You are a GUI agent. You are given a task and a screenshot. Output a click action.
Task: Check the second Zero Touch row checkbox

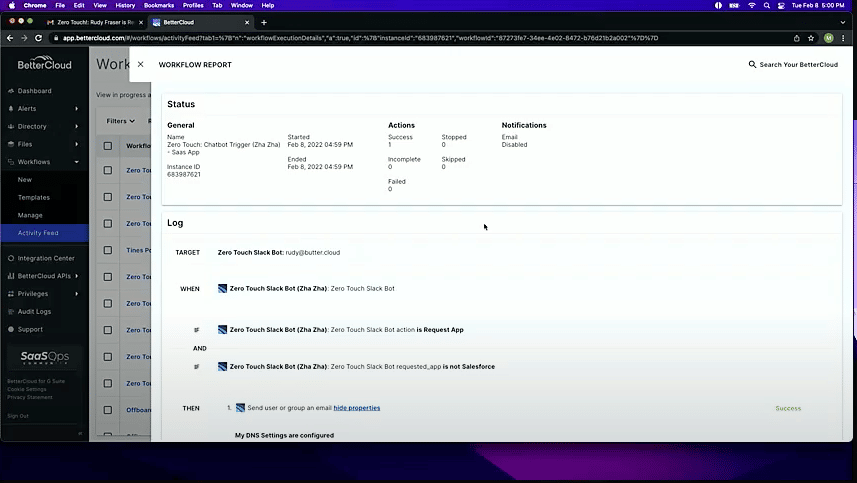click(108, 197)
